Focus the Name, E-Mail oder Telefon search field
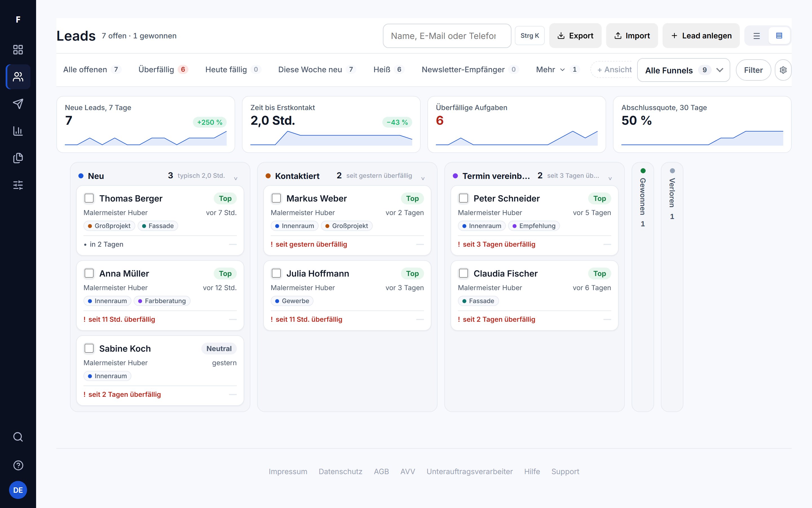This screenshot has height=508, width=812. (x=447, y=36)
